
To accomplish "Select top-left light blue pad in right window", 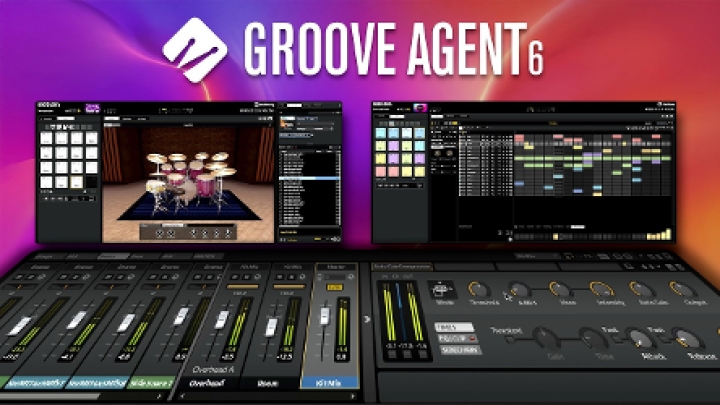I will pyautogui.click(x=381, y=134).
